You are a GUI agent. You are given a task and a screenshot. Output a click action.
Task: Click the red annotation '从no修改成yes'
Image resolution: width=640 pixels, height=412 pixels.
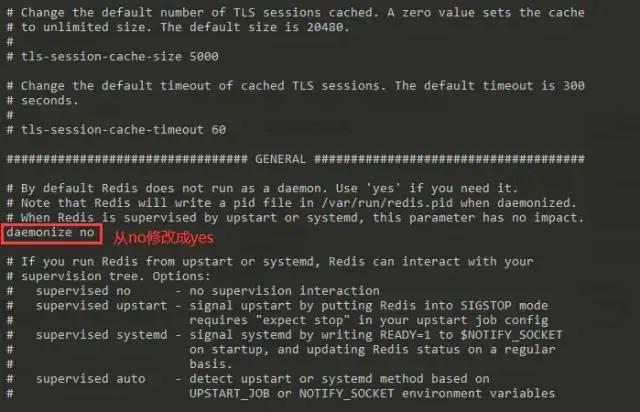(163, 238)
